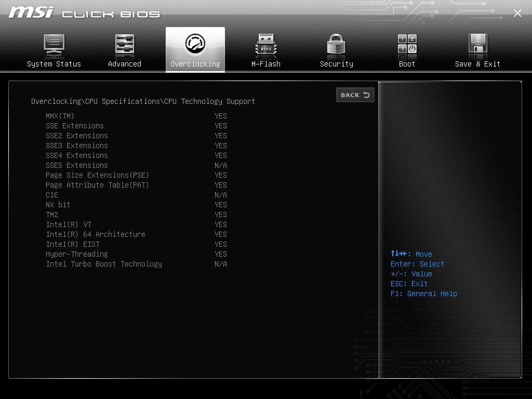This screenshot has height=399, width=532.
Task: Switch to the Boot tab label
Action: click(407, 64)
